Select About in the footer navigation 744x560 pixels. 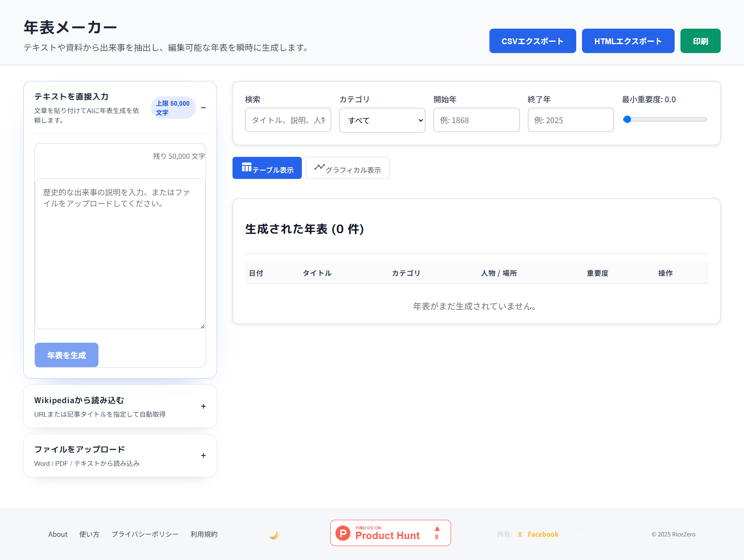(x=58, y=534)
